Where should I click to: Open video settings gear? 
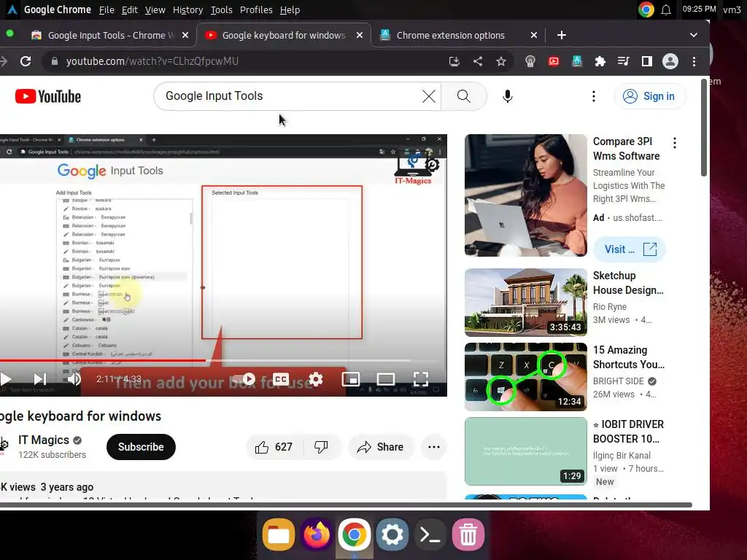coord(315,379)
